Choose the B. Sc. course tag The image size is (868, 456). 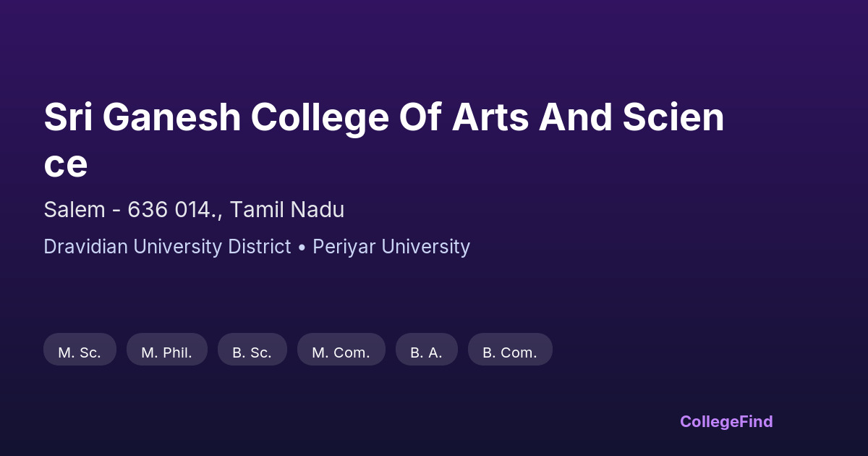pyautogui.click(x=252, y=352)
